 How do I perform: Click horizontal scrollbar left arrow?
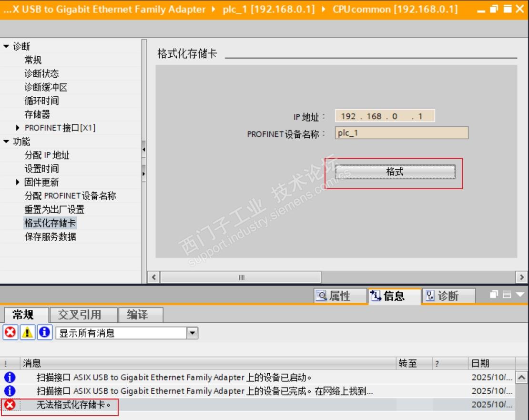(154, 277)
